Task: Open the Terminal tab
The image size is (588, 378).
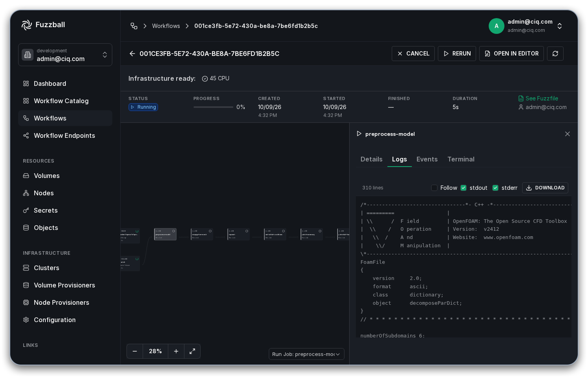Action: [461, 159]
